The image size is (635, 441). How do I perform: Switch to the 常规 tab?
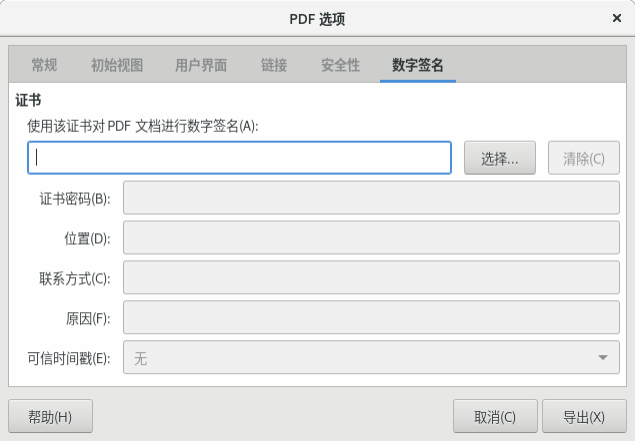click(x=44, y=65)
